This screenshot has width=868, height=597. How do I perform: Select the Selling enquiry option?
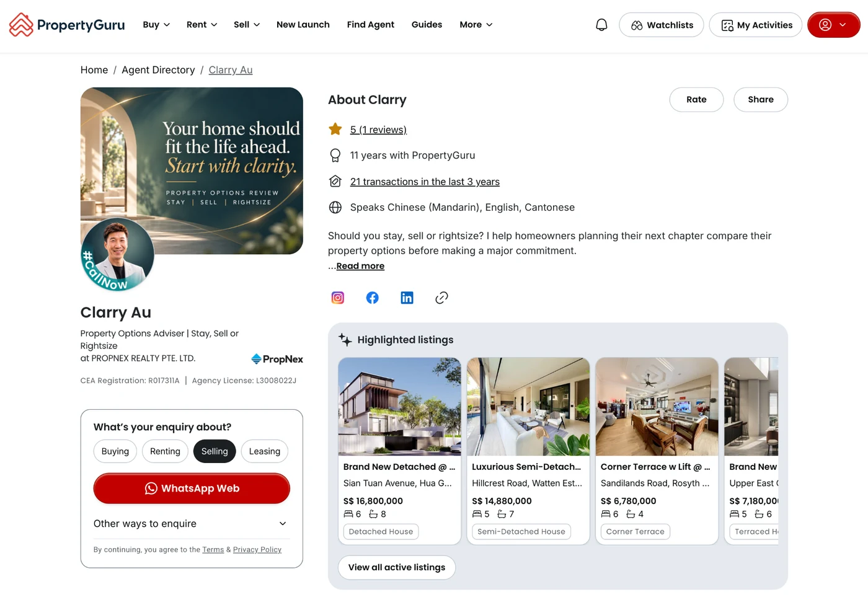[x=215, y=451]
